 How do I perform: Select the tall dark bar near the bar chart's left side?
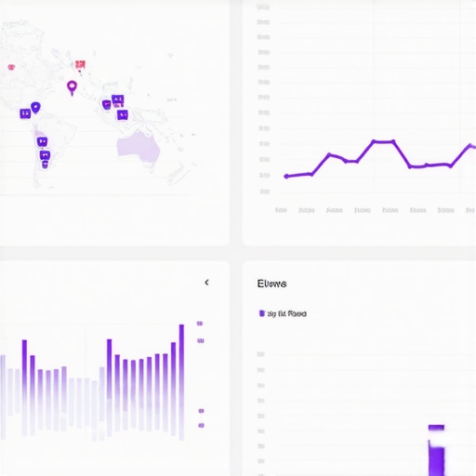point(24,388)
